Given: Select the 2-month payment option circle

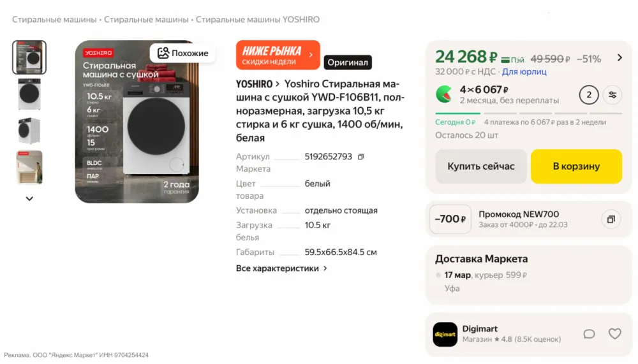Looking at the screenshot, I should (588, 95).
